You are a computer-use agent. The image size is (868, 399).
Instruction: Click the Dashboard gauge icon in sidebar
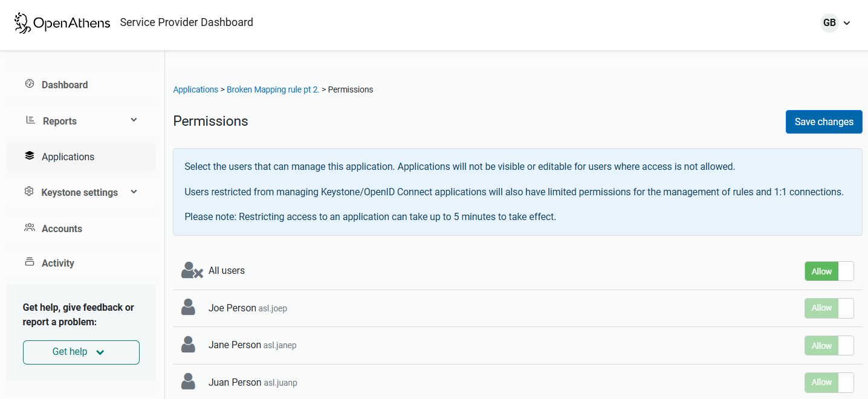[29, 84]
